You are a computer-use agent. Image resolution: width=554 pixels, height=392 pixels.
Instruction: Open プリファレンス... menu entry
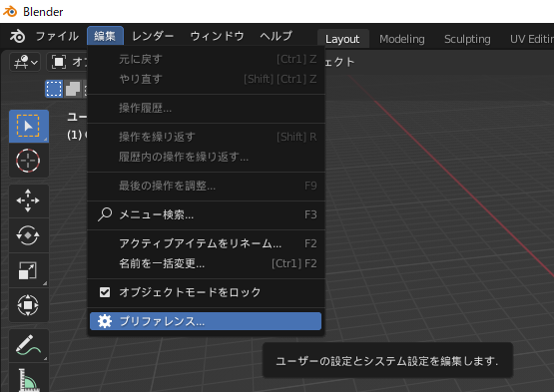tap(206, 321)
